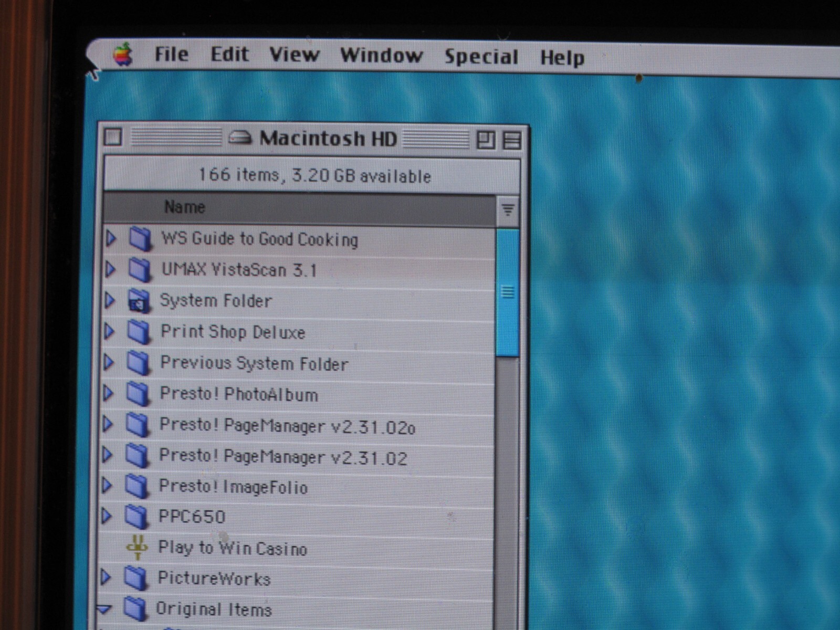Open the Apple menu icon
The width and height of the screenshot is (840, 630).
pos(123,54)
